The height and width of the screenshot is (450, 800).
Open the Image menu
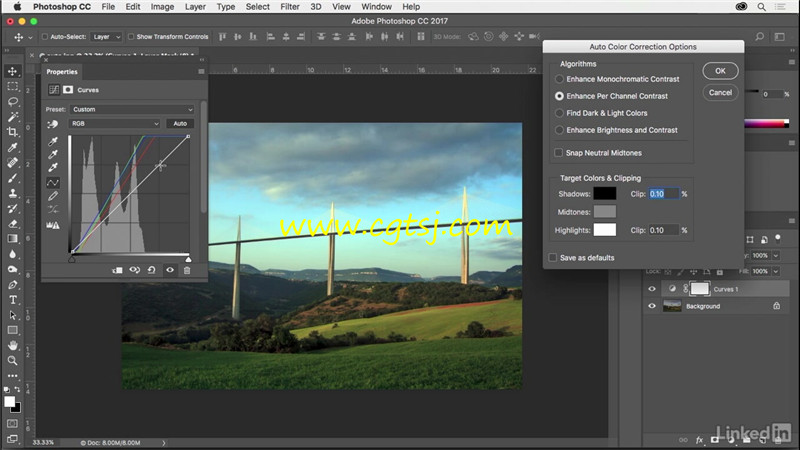tap(162, 7)
